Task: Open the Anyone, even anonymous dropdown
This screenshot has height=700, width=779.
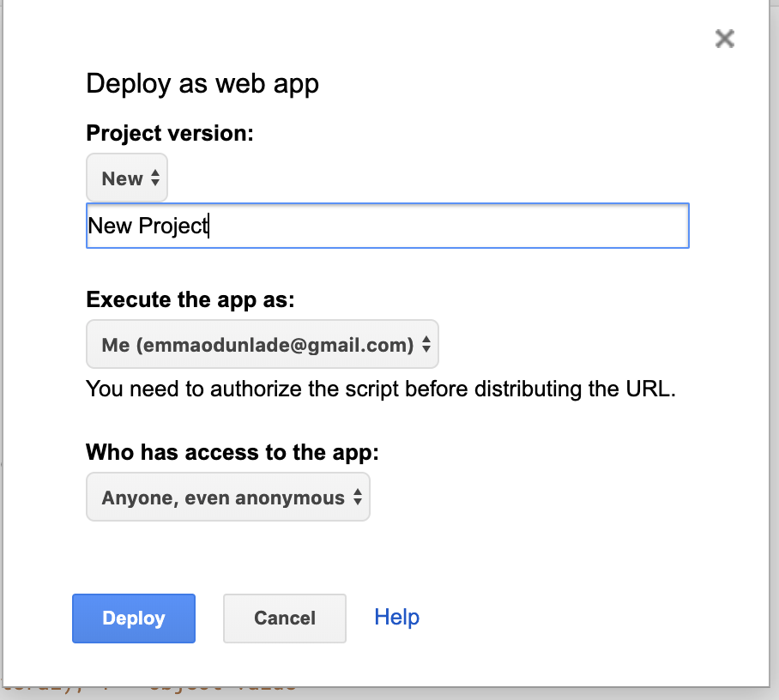Action: coord(228,497)
